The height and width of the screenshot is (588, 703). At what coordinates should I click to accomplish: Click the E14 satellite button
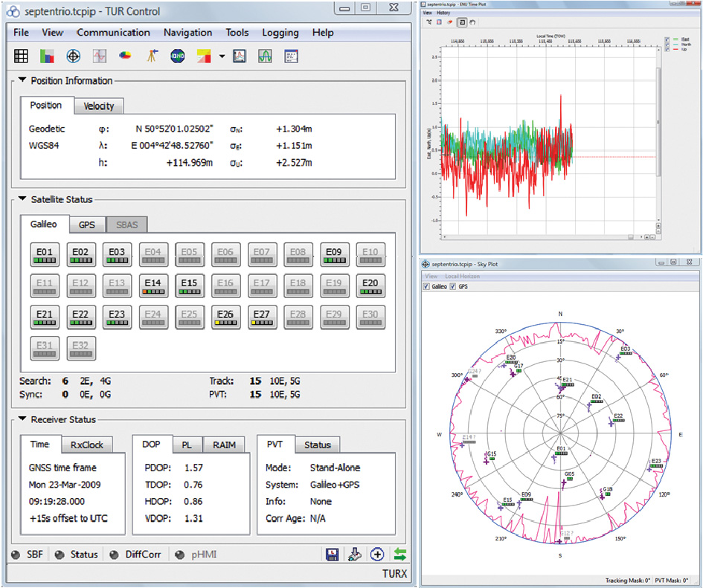(152, 287)
